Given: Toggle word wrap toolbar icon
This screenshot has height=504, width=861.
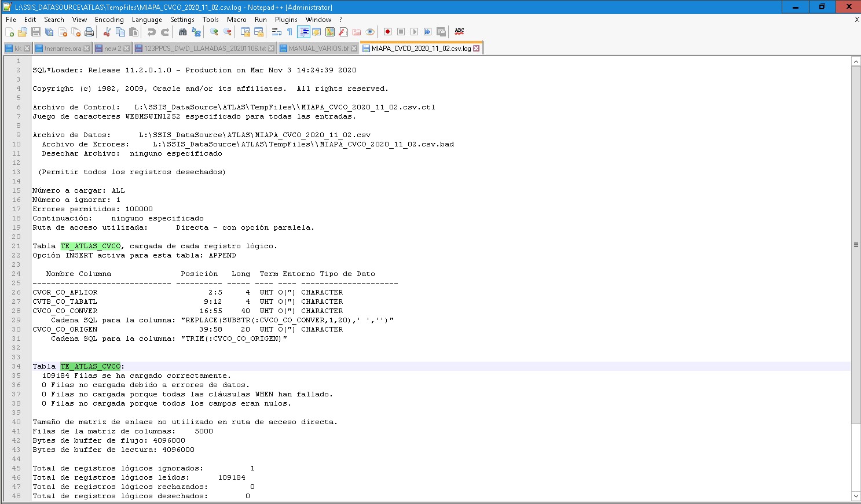Looking at the screenshot, I should click(276, 32).
